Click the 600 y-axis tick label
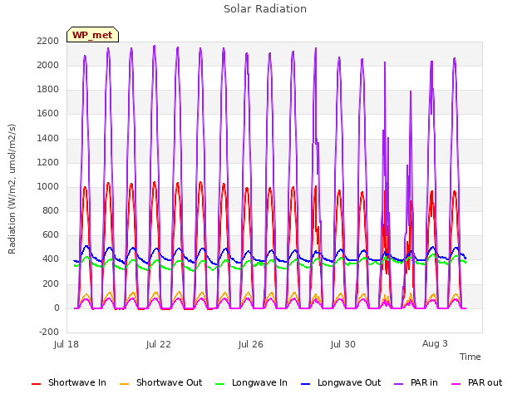 coord(51,235)
